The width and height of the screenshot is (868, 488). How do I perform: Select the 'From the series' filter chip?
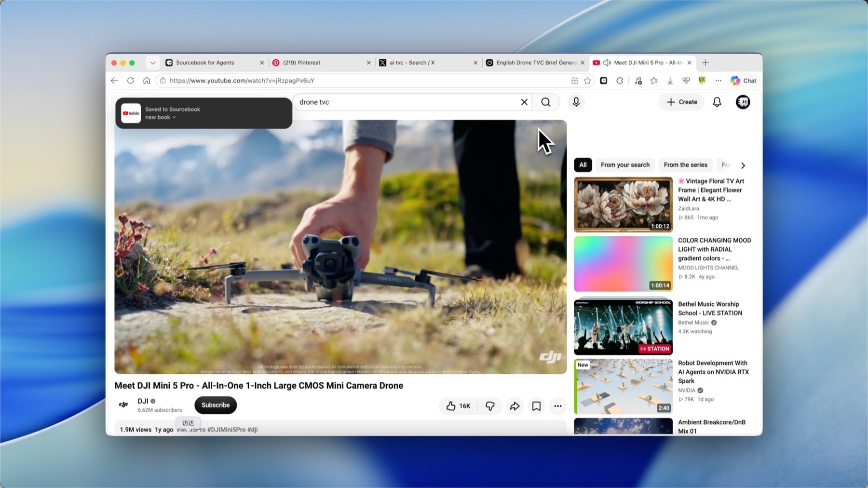[x=685, y=165]
